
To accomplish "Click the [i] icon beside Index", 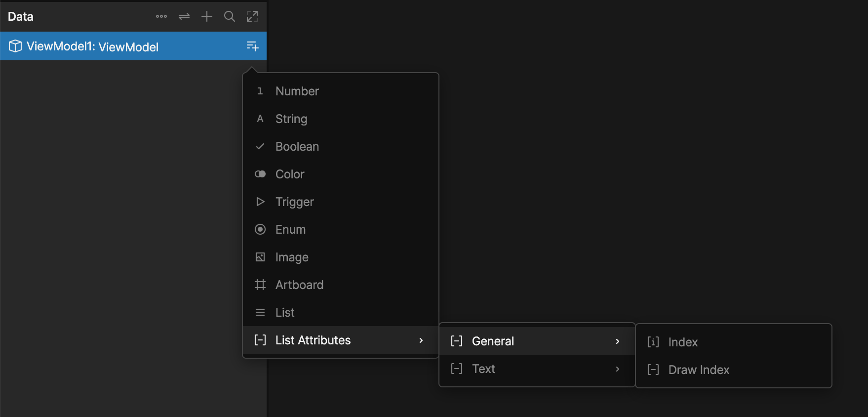I will click(653, 342).
